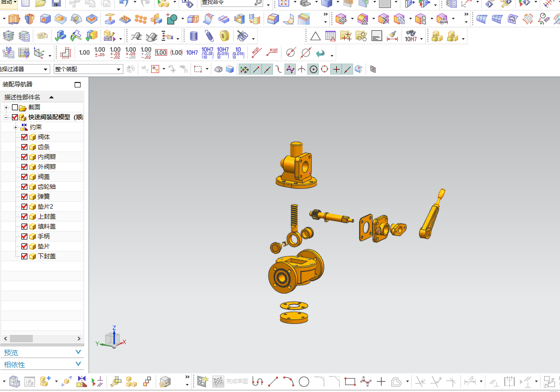The image size is (560, 392).
Task: Uncheck the 阀体 component checkbox
Action: point(24,137)
